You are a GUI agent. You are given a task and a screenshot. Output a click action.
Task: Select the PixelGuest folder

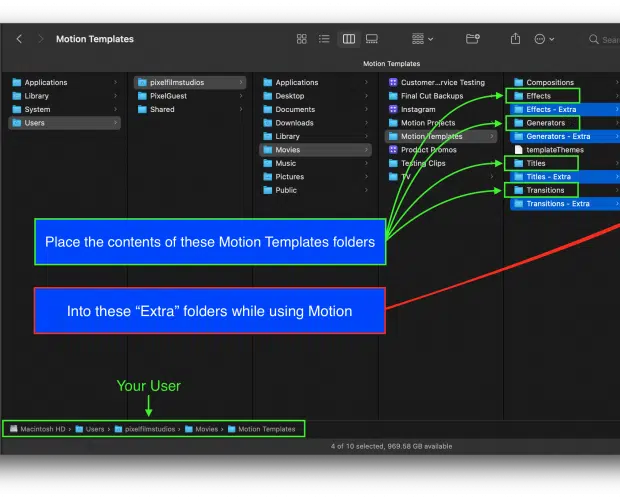tap(190, 96)
